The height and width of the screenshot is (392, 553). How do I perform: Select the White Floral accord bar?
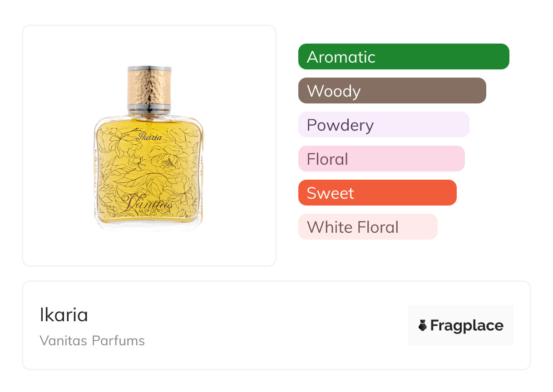point(368,227)
